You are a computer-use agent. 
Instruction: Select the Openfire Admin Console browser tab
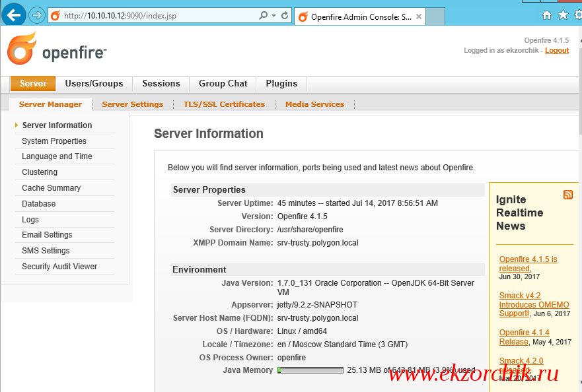click(x=360, y=16)
